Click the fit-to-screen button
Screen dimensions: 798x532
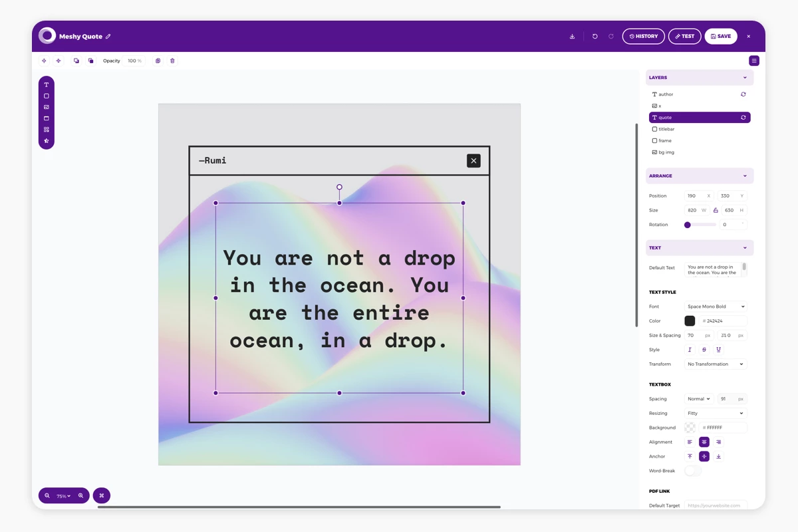tap(102, 495)
